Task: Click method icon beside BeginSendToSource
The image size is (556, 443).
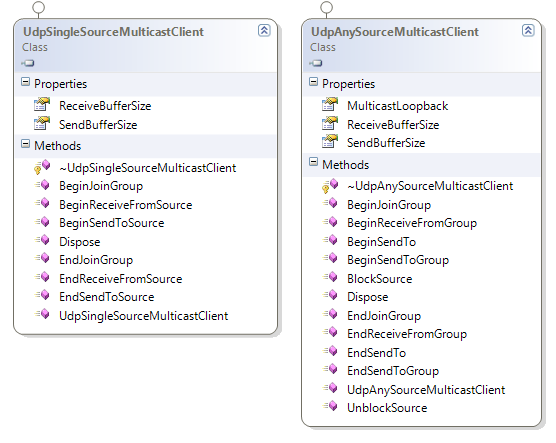Action: [43, 222]
